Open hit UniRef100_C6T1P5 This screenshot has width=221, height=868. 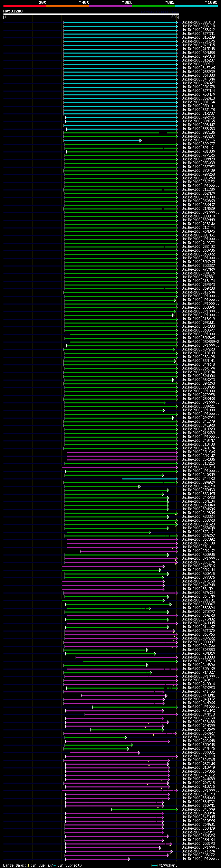198,41
